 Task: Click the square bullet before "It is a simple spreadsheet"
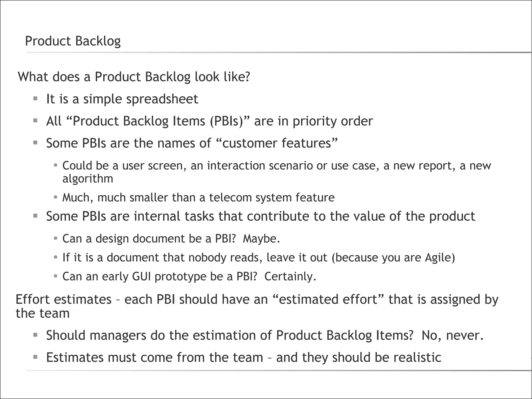pyautogui.click(x=36, y=99)
